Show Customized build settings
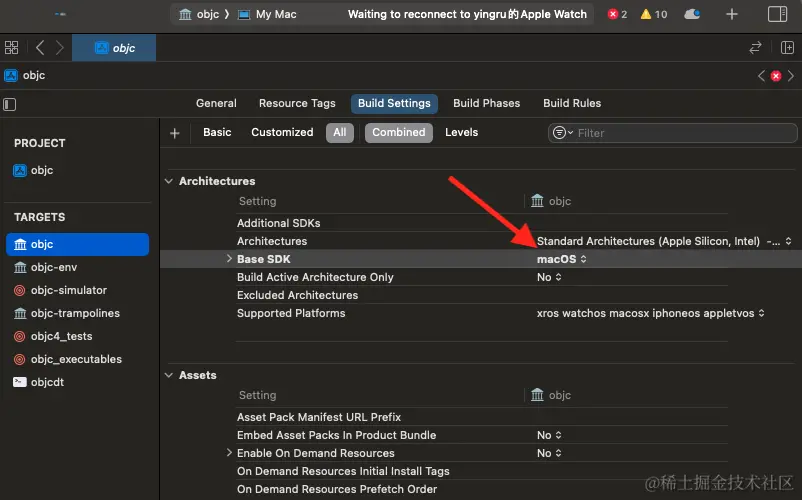 coord(282,132)
